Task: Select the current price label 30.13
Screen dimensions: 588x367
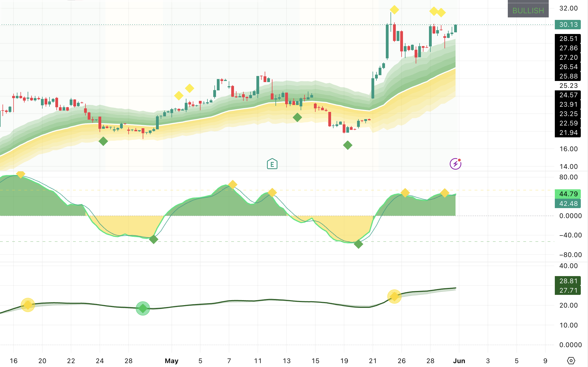Action: pyautogui.click(x=568, y=25)
